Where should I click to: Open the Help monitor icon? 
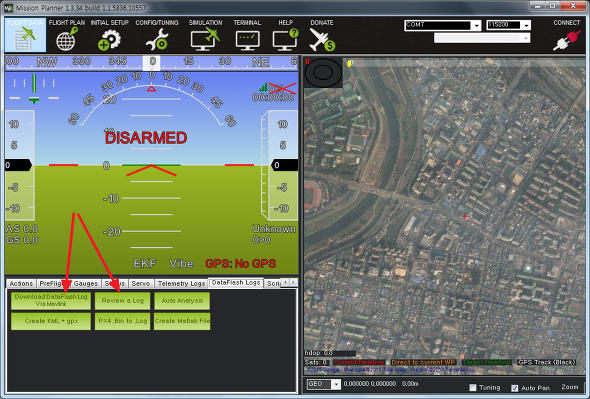pyautogui.click(x=286, y=39)
